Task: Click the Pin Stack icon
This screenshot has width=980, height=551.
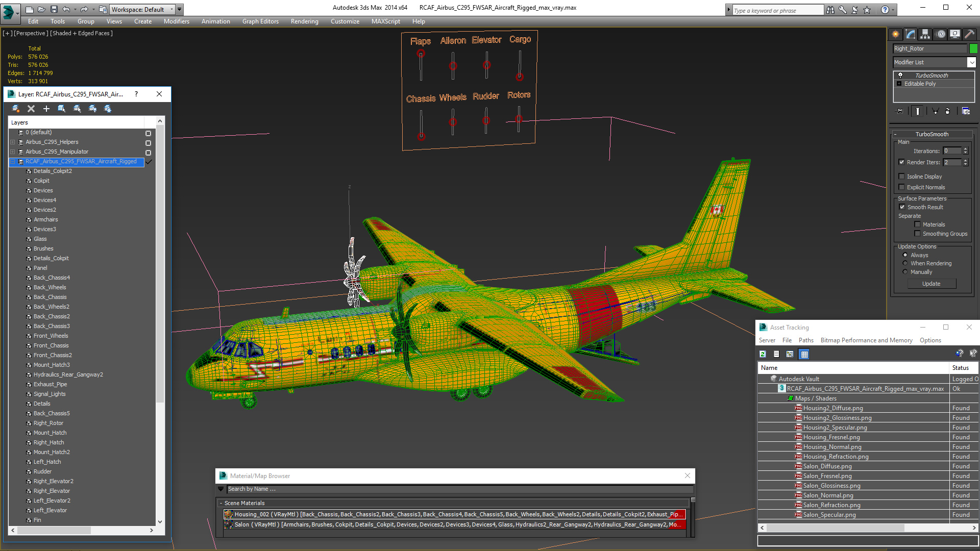Action: [x=899, y=111]
